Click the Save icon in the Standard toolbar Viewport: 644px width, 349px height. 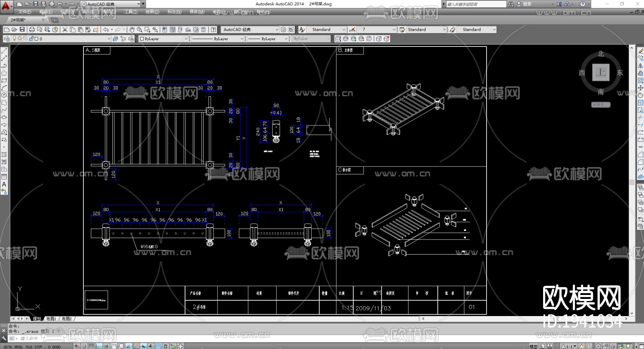[22, 29]
